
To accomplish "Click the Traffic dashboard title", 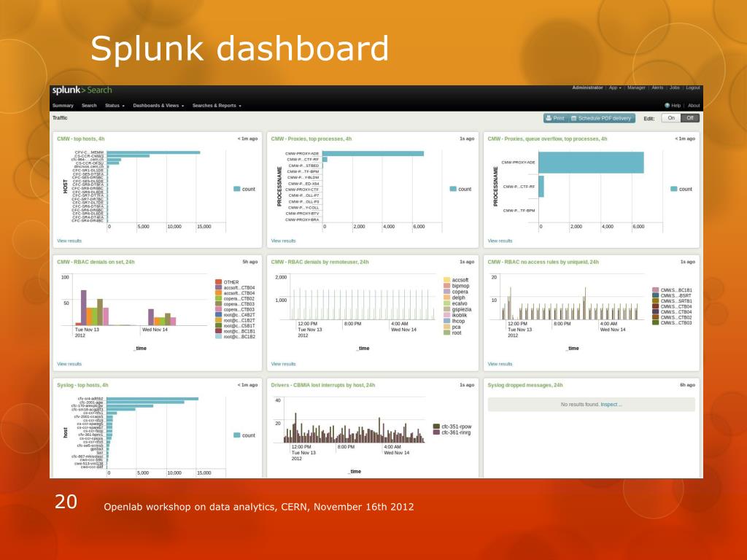I will [60, 117].
